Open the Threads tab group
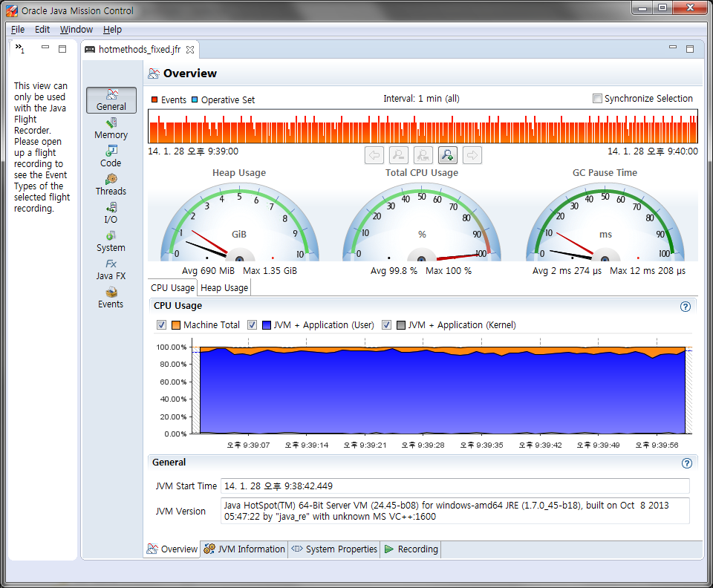The width and height of the screenshot is (713, 588). [x=111, y=185]
